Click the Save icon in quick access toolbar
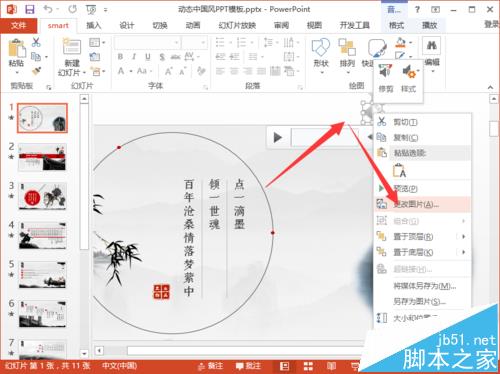 pyautogui.click(x=30, y=9)
